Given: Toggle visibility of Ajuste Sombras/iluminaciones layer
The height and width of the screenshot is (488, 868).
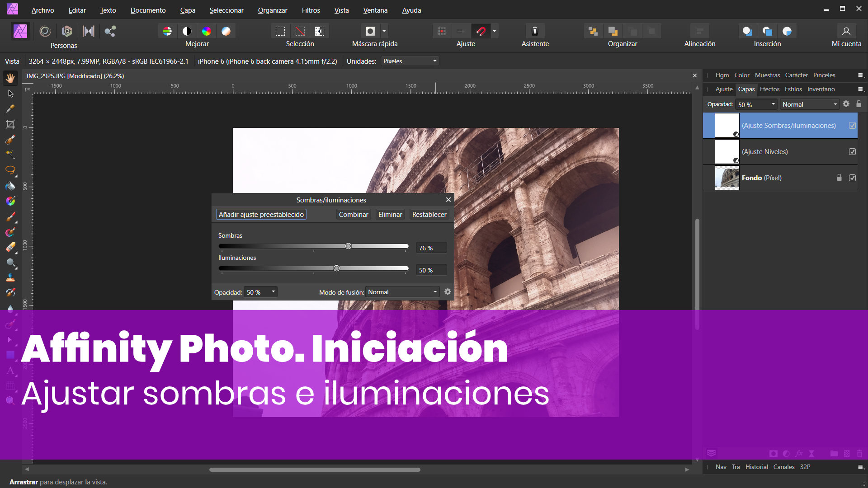Looking at the screenshot, I should coord(852,126).
